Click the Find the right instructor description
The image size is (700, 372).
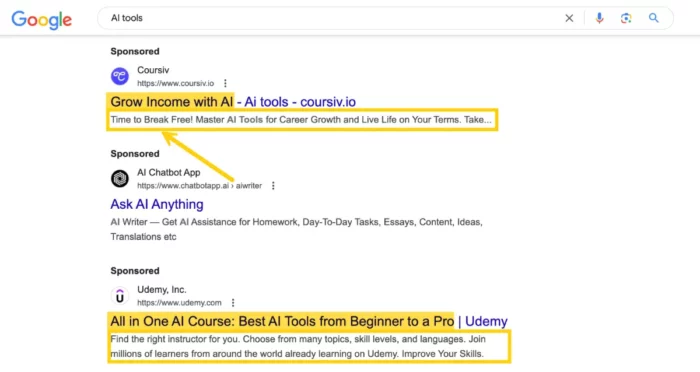pos(298,347)
